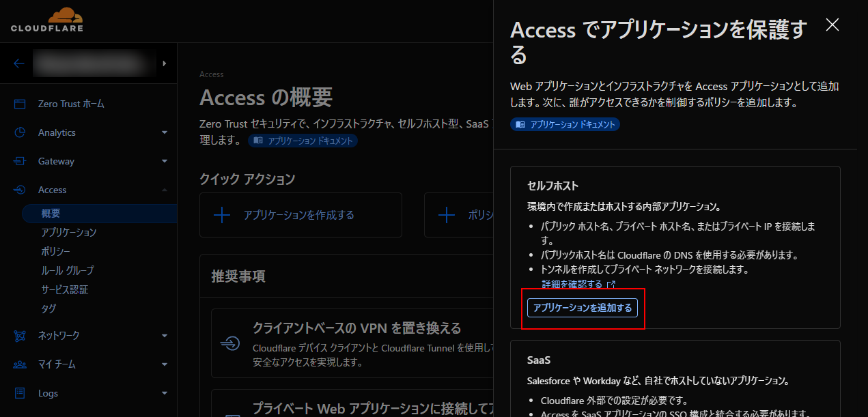This screenshot has width=868, height=417.
Task: Click the Access menu label in sidebar
Action: [x=53, y=190]
